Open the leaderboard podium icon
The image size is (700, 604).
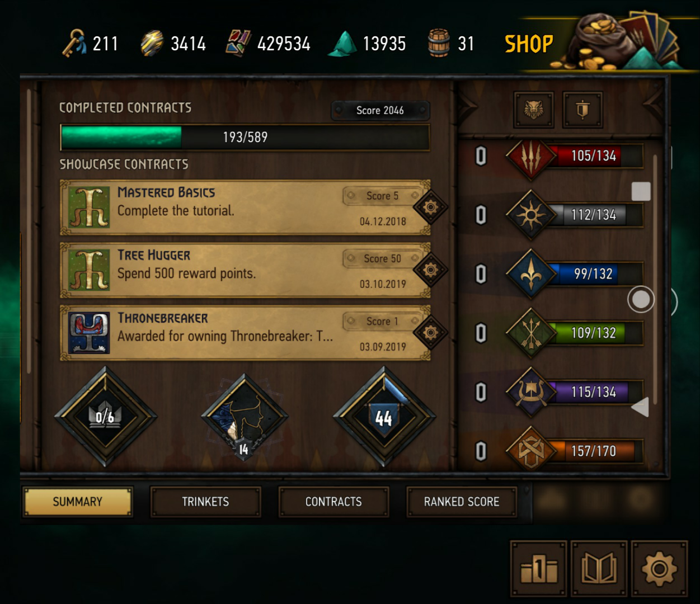(538, 569)
